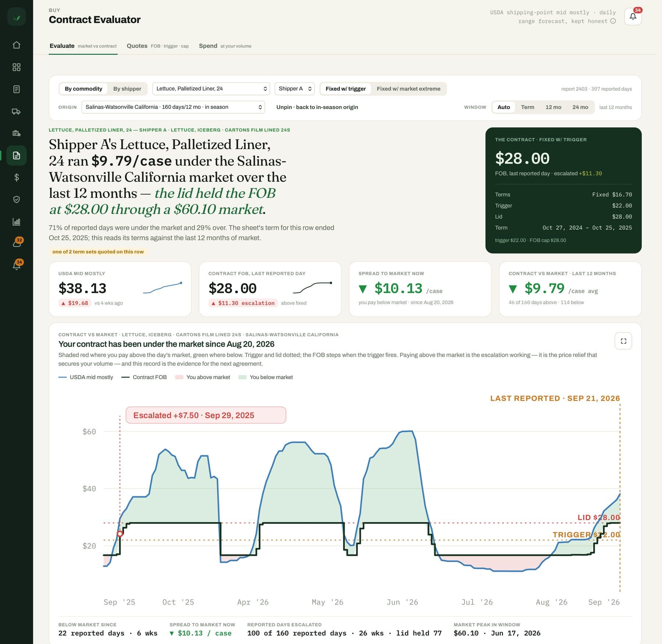This screenshot has height=644, width=662.
Task: Open the bar chart icon in sidebar
Action: 17,222
